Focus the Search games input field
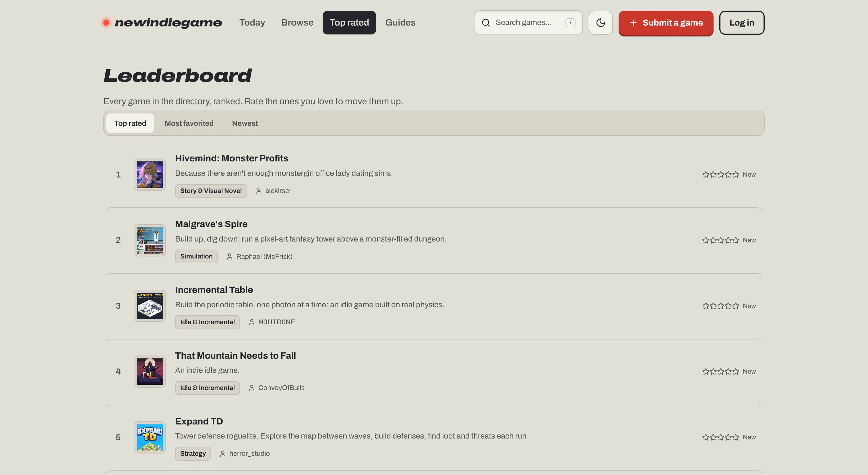Image resolution: width=868 pixels, height=475 pixels. (528, 23)
